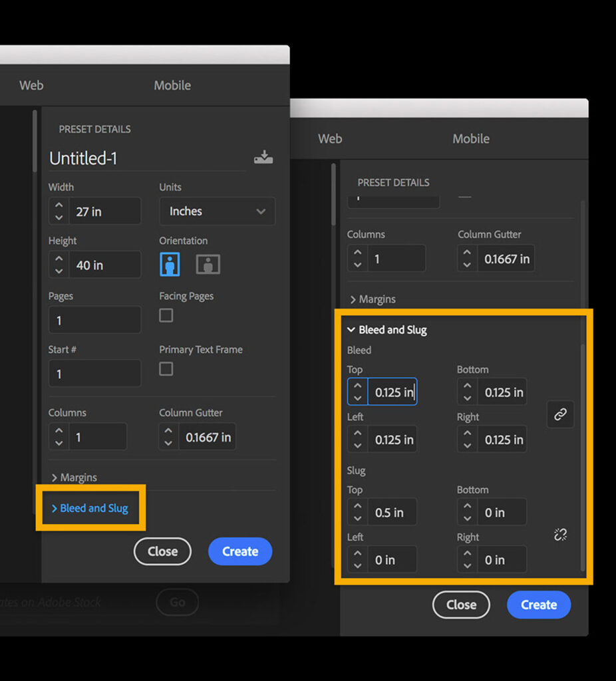Open the Units dropdown
The image size is (616, 681).
(217, 211)
